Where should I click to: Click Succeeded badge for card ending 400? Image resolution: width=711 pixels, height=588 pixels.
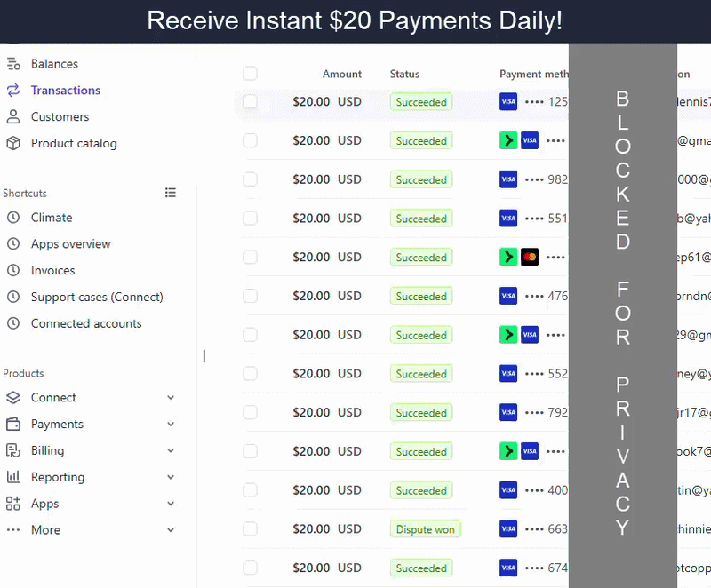tap(421, 490)
